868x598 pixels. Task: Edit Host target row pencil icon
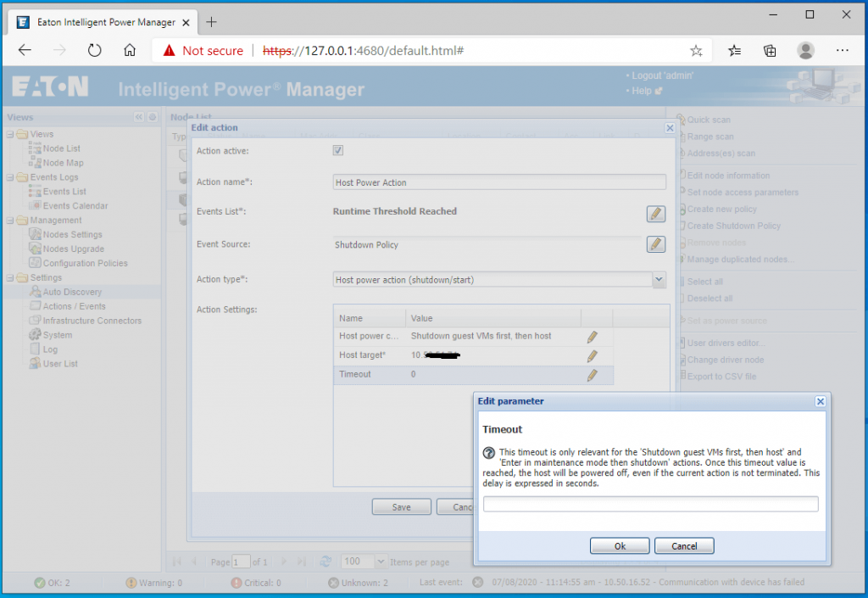tap(592, 355)
